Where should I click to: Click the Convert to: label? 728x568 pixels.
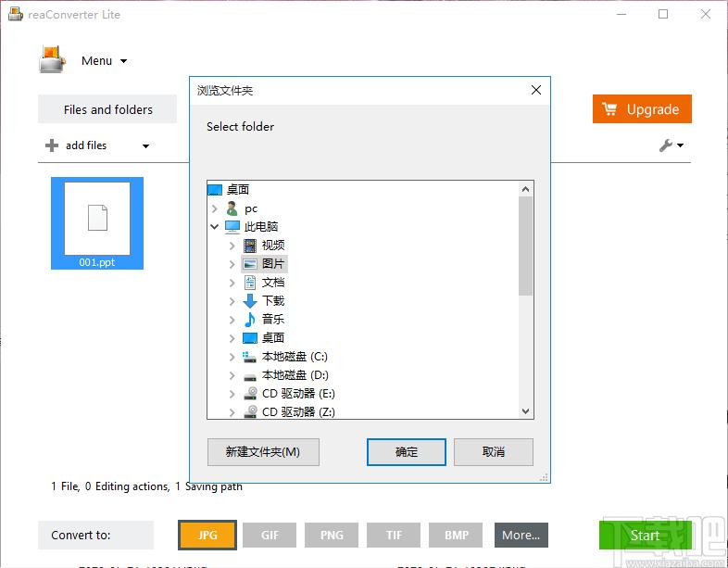81,535
